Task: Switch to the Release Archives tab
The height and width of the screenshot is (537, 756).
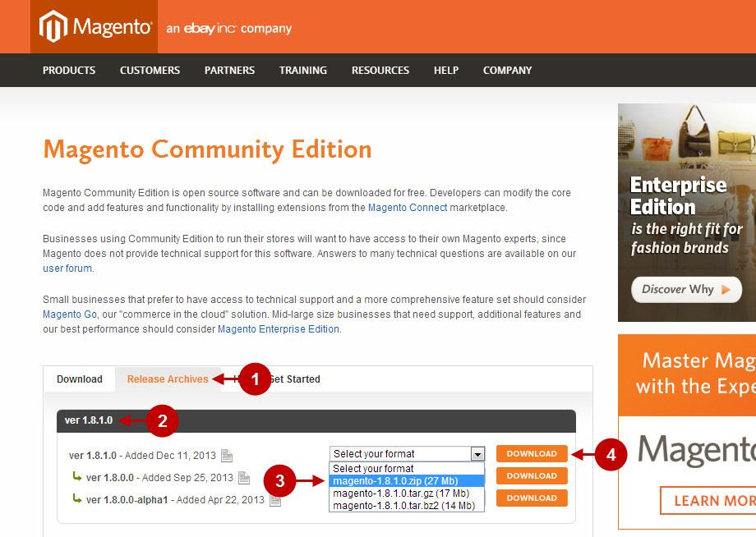Action: tap(168, 379)
